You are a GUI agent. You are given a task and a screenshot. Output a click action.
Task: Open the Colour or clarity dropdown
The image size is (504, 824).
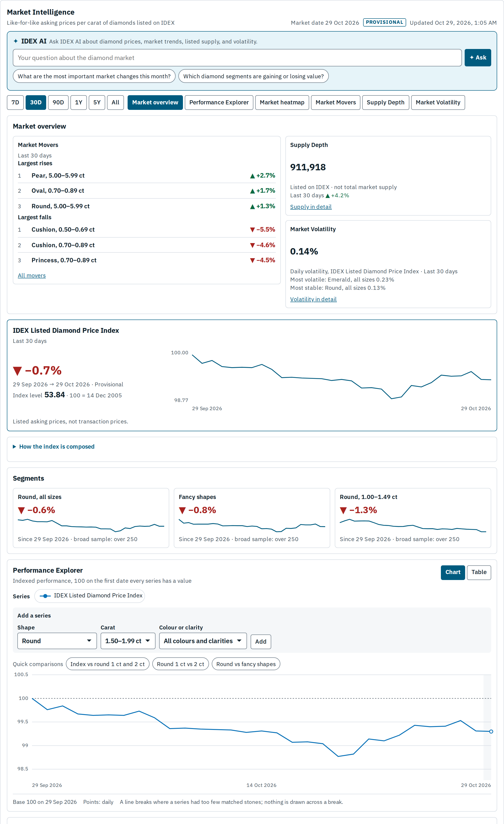[x=203, y=641]
